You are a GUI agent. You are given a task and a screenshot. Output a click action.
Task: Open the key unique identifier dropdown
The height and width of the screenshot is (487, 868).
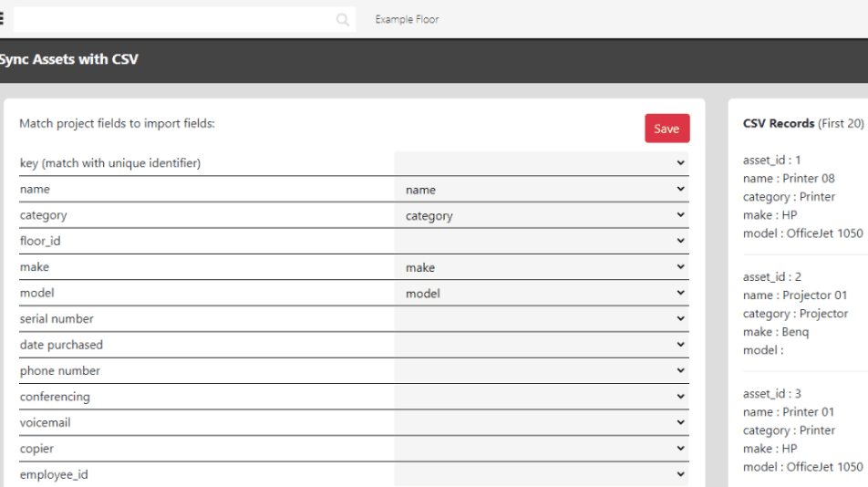(542, 163)
